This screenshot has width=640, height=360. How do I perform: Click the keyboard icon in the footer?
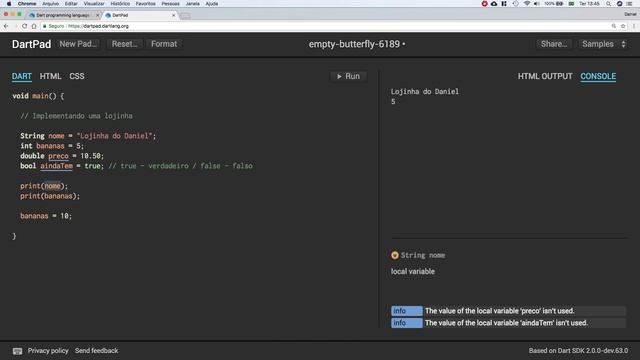(x=17, y=351)
